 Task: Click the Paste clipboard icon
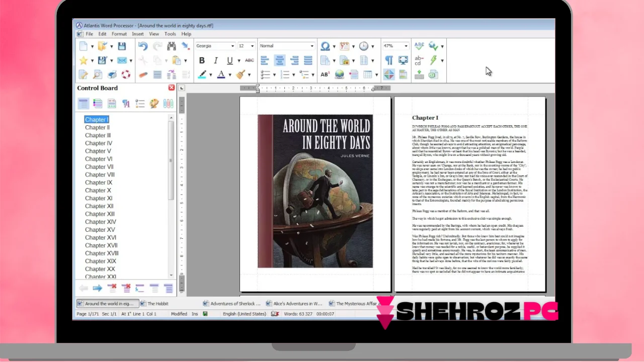pyautogui.click(x=176, y=60)
